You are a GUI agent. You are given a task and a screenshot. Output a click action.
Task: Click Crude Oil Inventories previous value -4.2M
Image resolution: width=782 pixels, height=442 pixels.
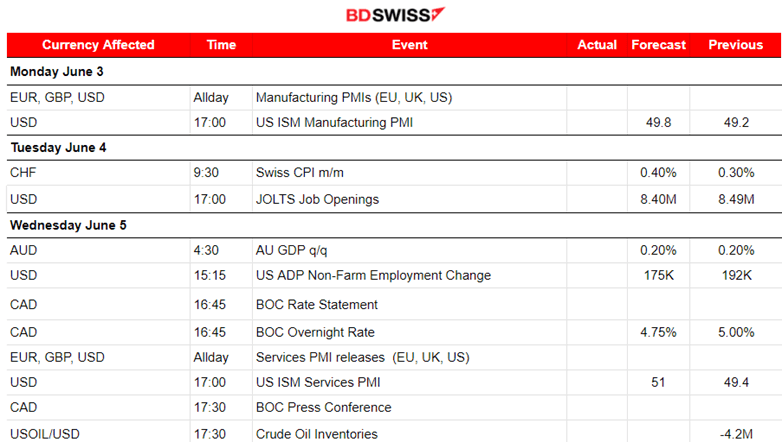pyautogui.click(x=735, y=434)
